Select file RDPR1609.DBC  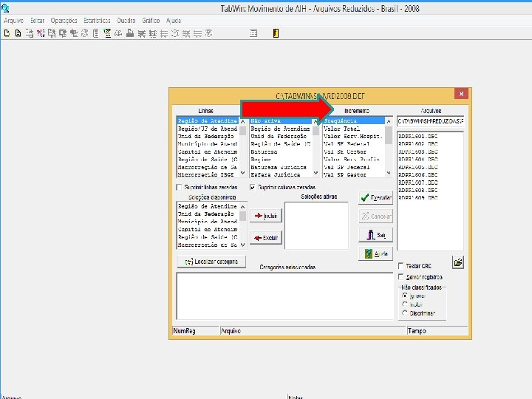[418, 197]
